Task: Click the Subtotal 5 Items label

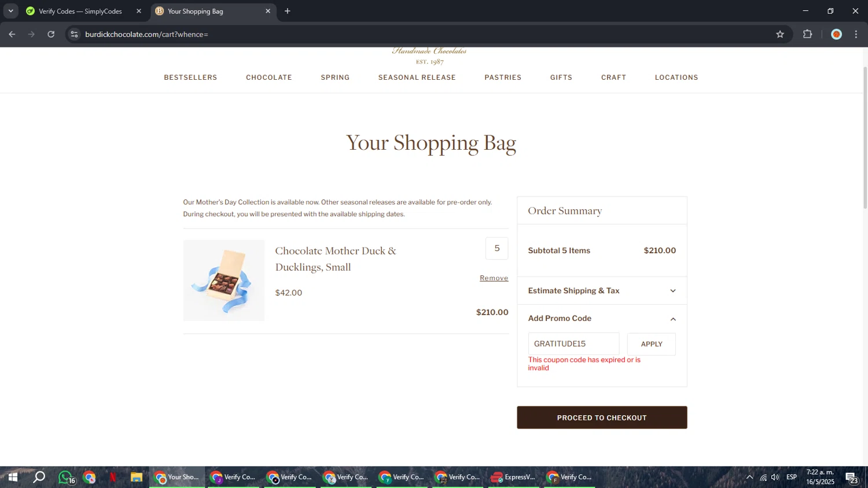Action: click(559, 251)
